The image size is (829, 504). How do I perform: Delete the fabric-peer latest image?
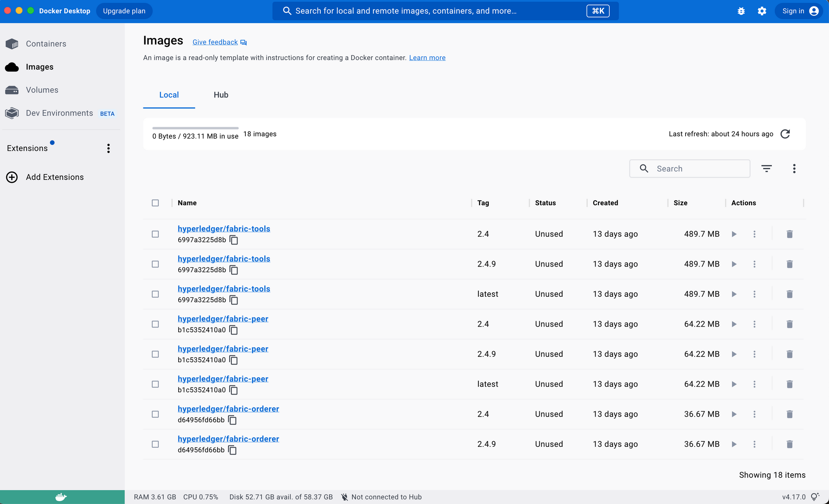[x=790, y=384]
